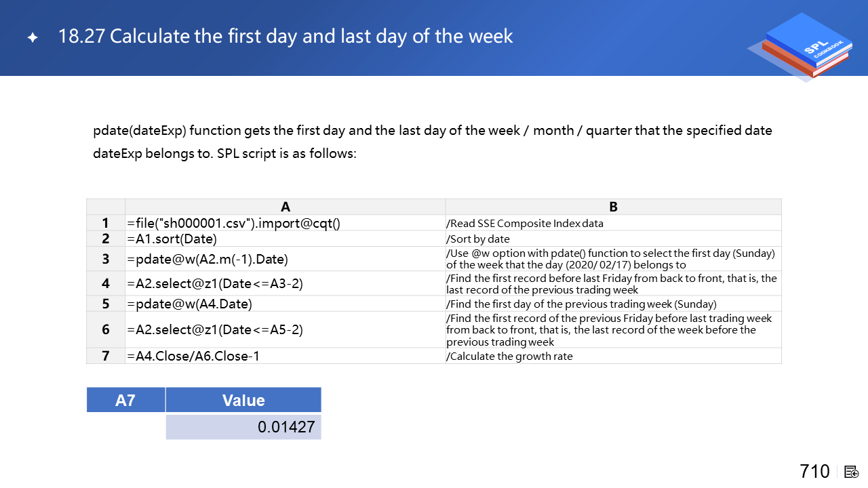Select the =pdate@w(A4.Date) cell
This screenshot has width=868, height=488.
(x=190, y=304)
